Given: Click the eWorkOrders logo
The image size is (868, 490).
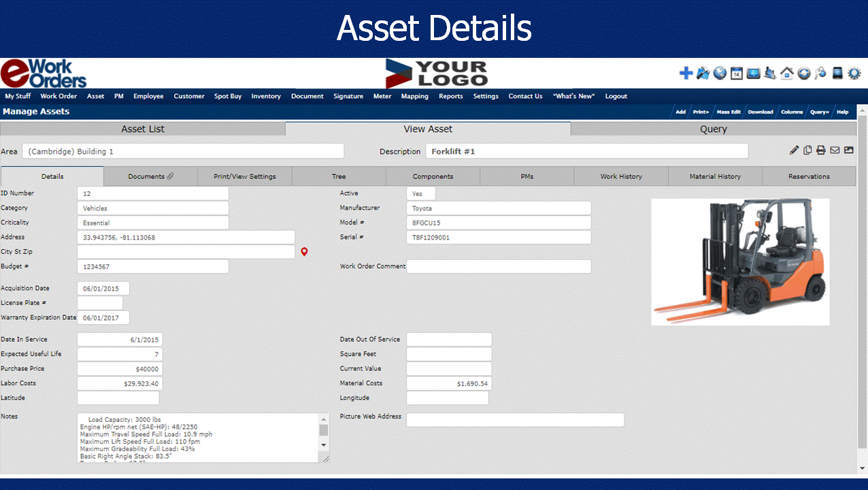Looking at the screenshot, I should [44, 73].
